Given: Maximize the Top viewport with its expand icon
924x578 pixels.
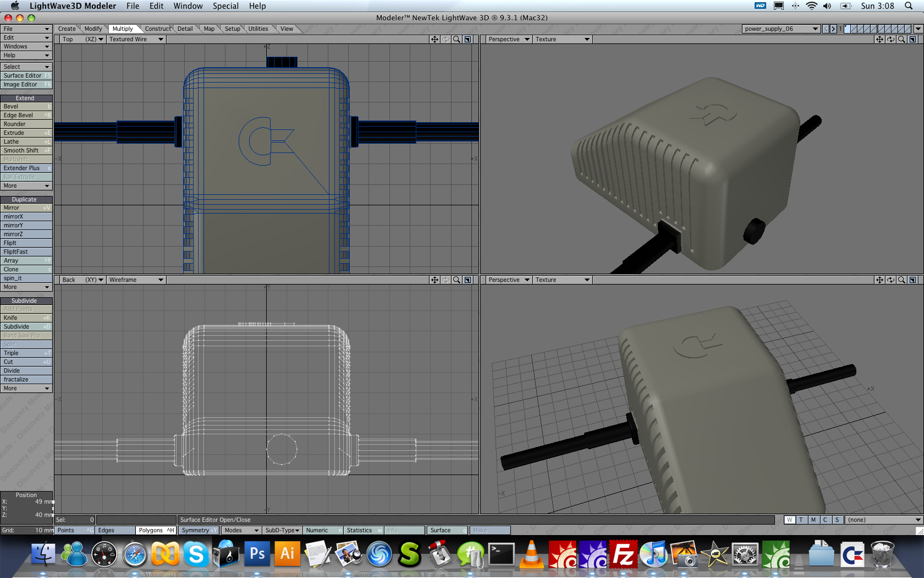Looking at the screenshot, I should (468, 40).
